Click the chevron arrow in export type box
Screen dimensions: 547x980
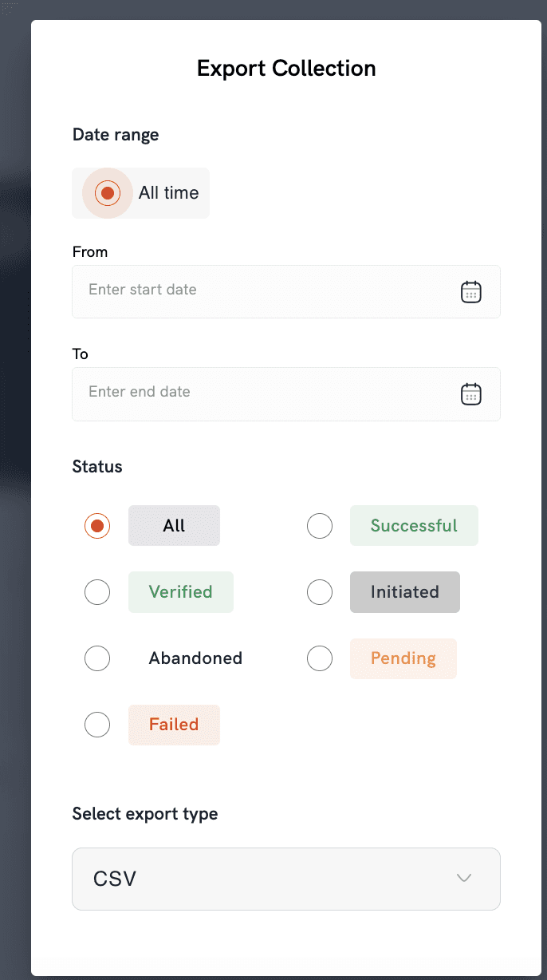464,879
